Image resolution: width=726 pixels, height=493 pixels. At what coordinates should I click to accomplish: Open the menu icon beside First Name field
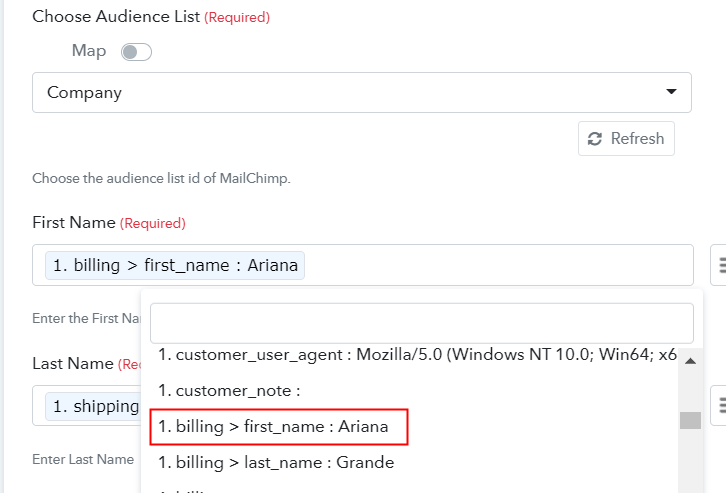[720, 265]
